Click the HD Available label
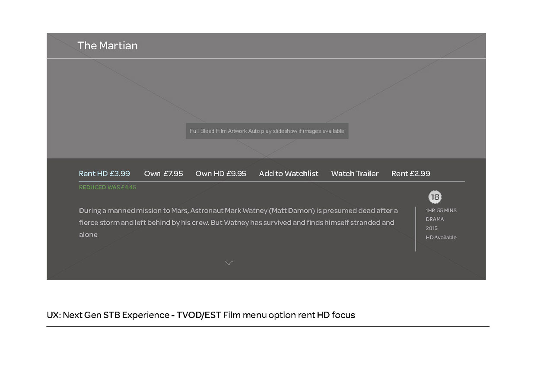The image size is (553, 392). (x=441, y=237)
